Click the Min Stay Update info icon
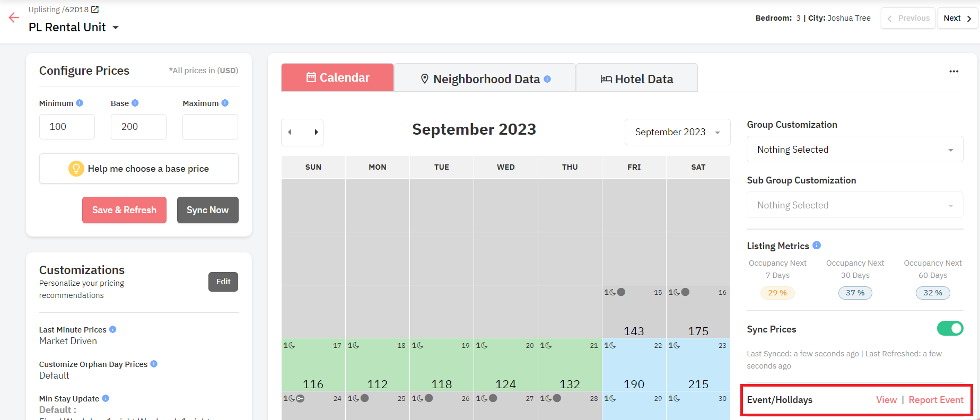 106,398
